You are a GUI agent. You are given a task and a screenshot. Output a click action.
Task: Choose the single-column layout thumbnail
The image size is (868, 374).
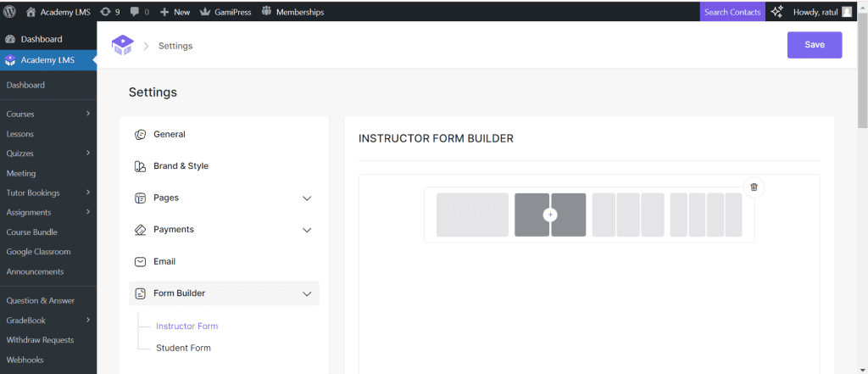(472, 215)
